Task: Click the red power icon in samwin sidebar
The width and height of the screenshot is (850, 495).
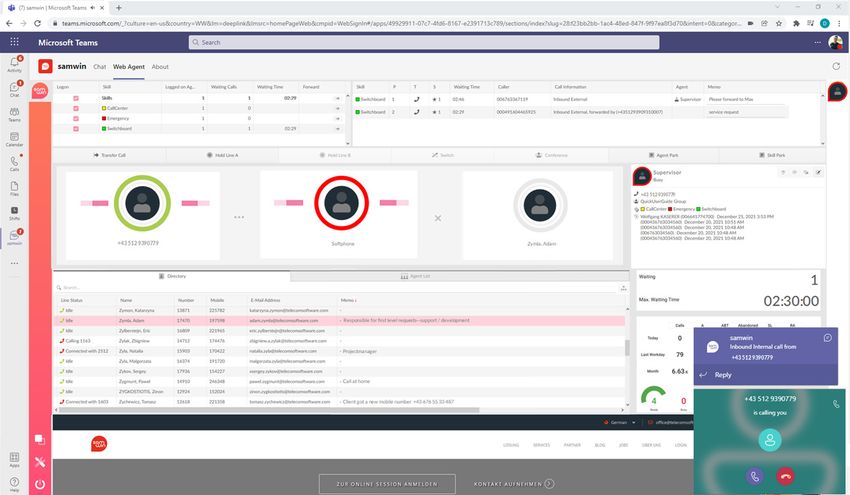Action: click(41, 482)
